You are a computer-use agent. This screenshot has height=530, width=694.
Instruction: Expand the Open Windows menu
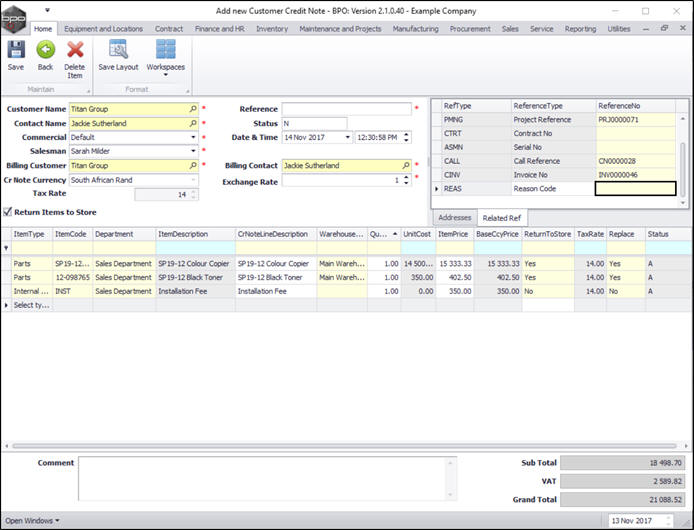32,521
